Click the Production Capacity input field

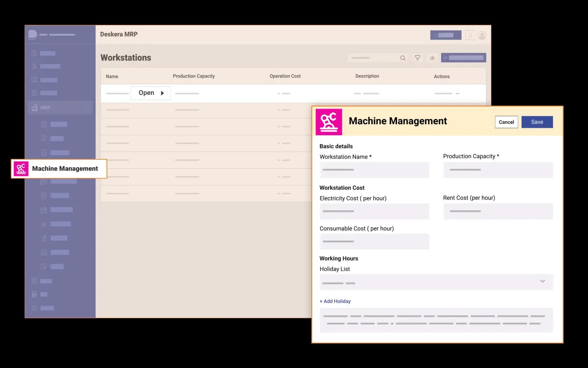(498, 170)
